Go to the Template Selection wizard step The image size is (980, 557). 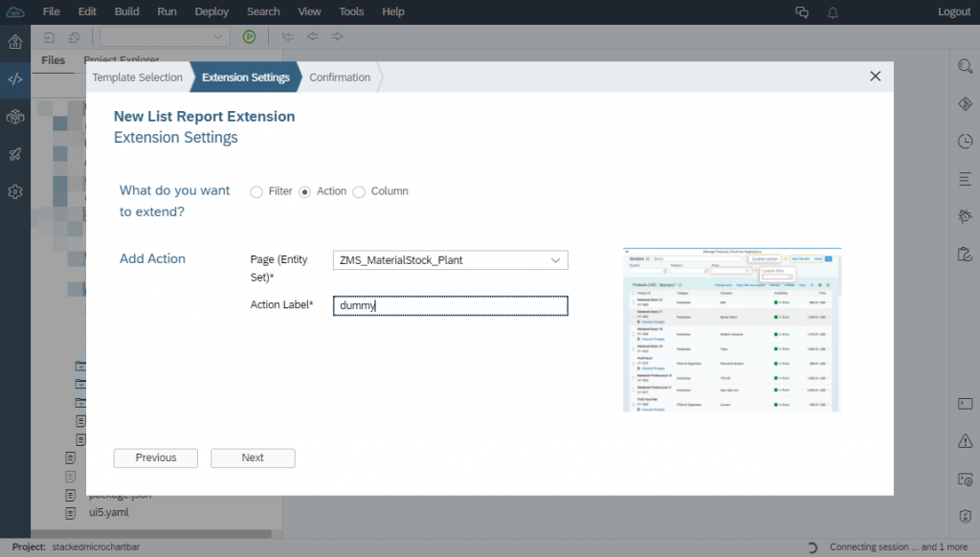pyautogui.click(x=138, y=78)
